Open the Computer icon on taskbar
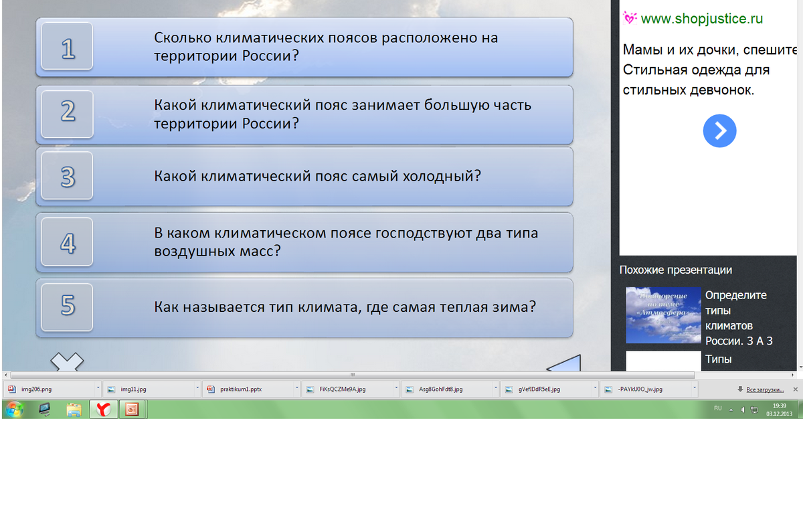The image size is (803, 532). coord(44,410)
